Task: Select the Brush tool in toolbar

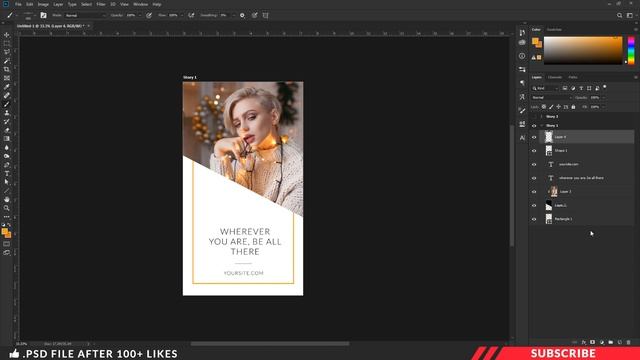Action: coord(7,104)
